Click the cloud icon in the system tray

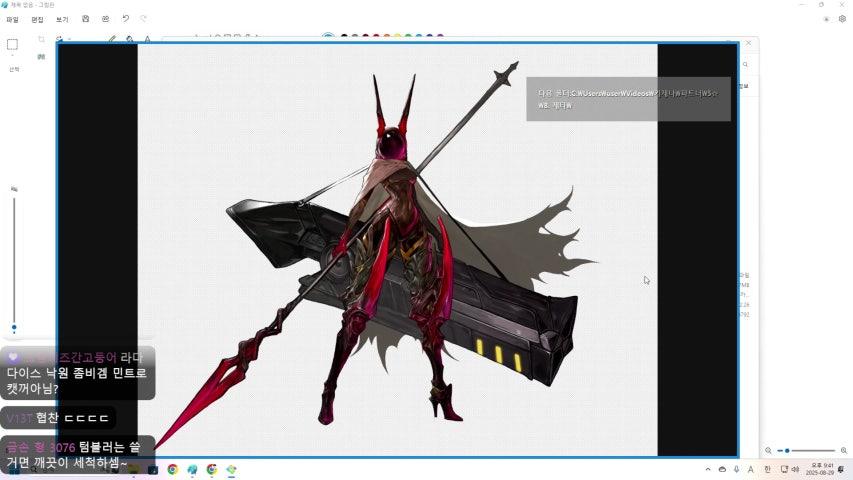722,469
